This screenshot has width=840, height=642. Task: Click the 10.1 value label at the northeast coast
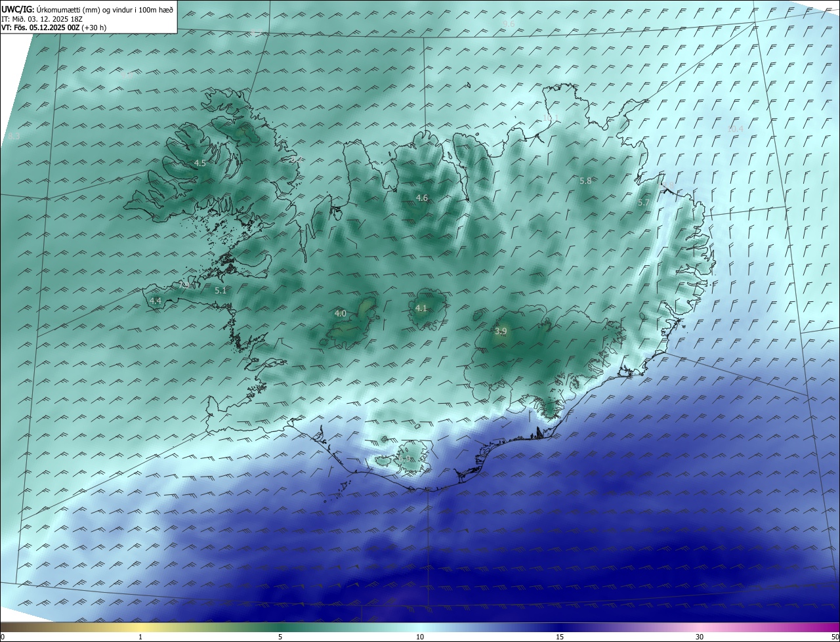(x=550, y=118)
